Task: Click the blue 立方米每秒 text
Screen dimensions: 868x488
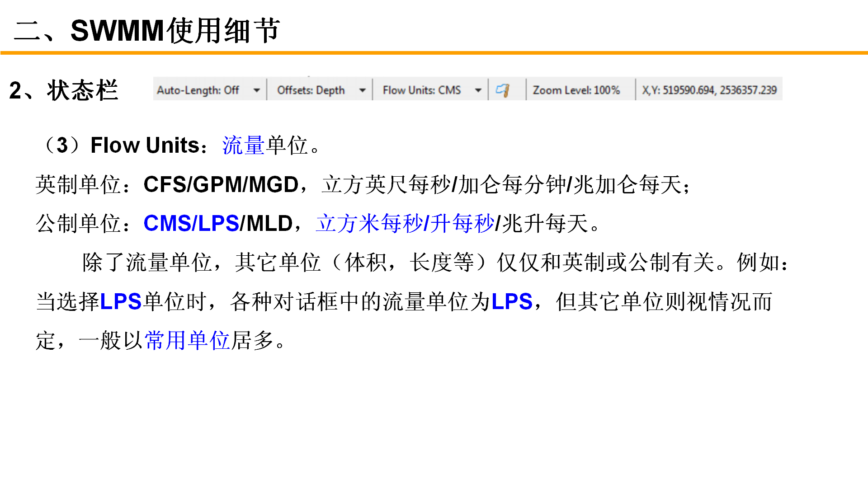Action: click(x=369, y=223)
